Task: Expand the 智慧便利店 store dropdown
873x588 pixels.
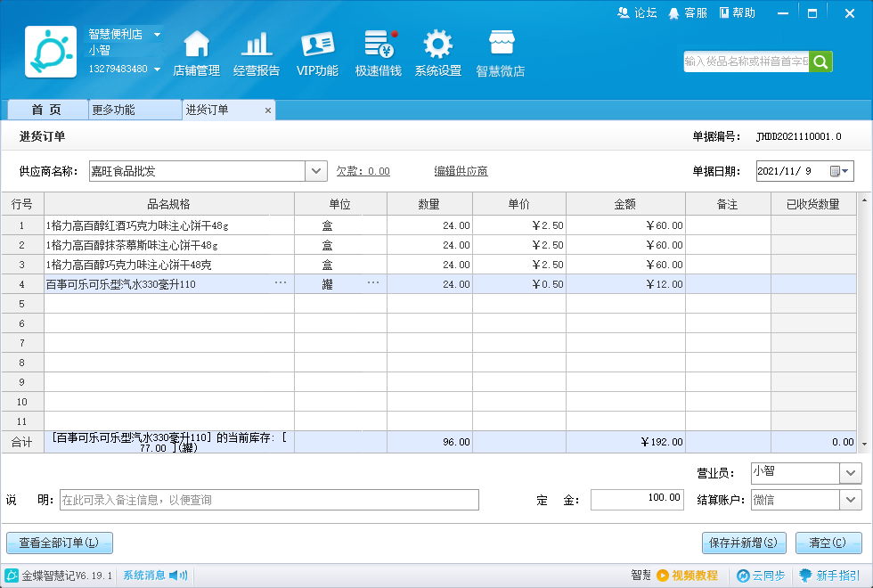Action: click(157, 35)
